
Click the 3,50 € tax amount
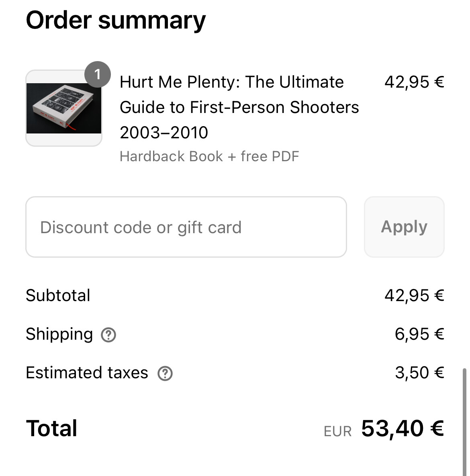(x=419, y=373)
